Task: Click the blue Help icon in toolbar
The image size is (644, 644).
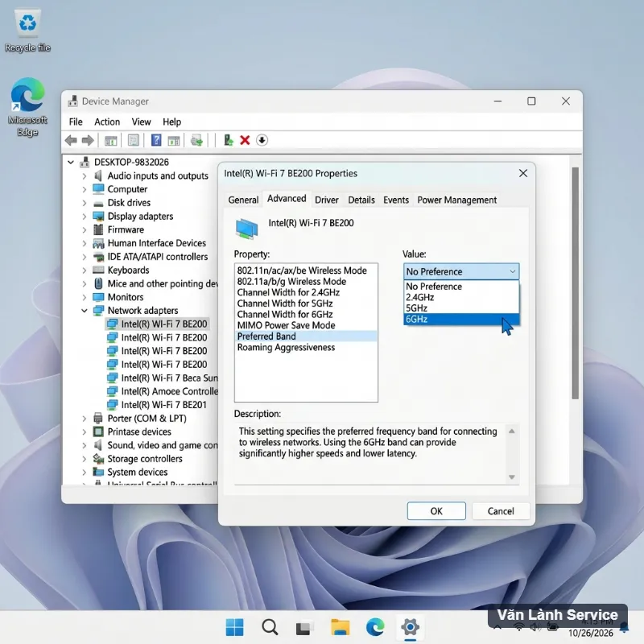Action: [x=156, y=140]
